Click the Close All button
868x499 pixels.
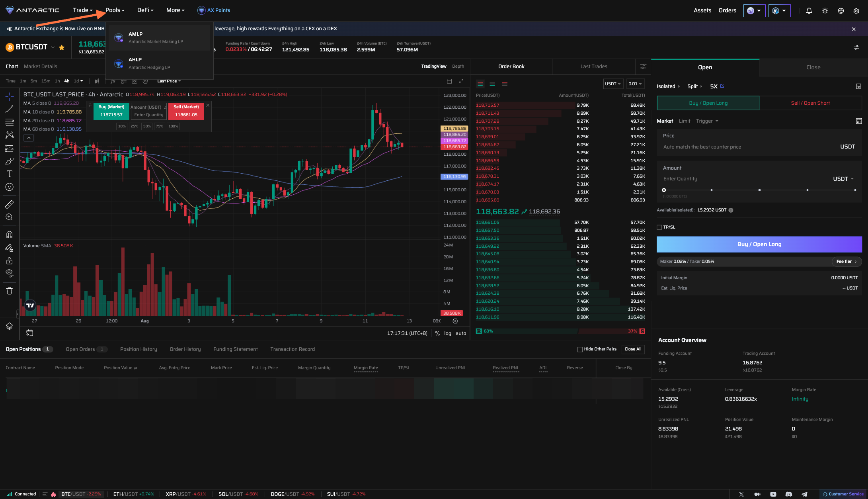point(633,349)
